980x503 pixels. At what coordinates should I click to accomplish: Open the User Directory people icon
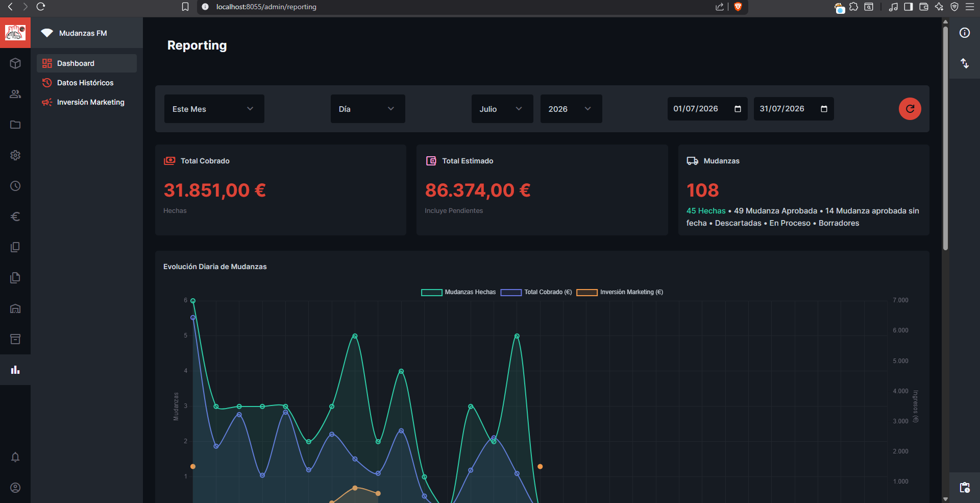[15, 94]
